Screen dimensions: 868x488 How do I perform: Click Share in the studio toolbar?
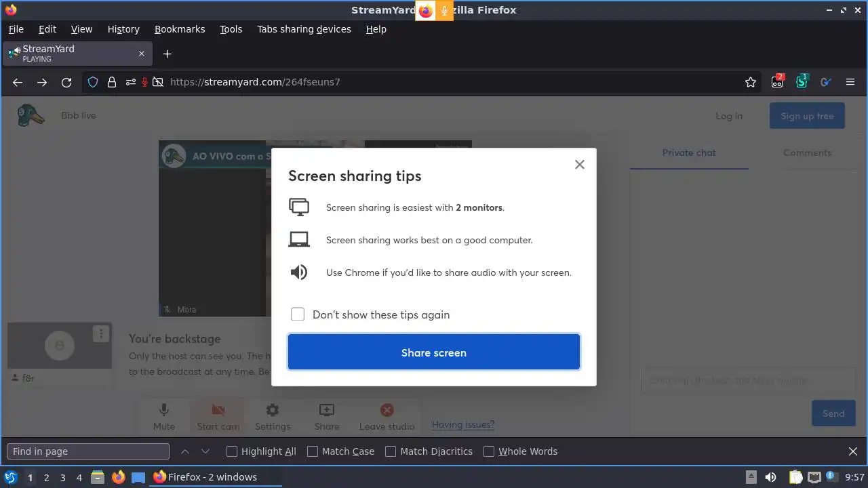point(327,416)
